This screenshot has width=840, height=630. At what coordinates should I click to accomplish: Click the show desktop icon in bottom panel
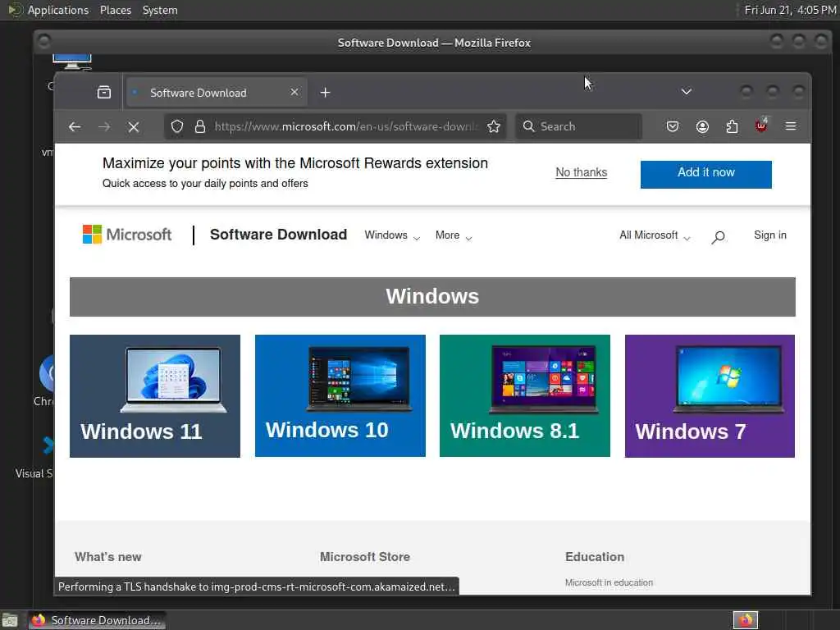(9, 620)
